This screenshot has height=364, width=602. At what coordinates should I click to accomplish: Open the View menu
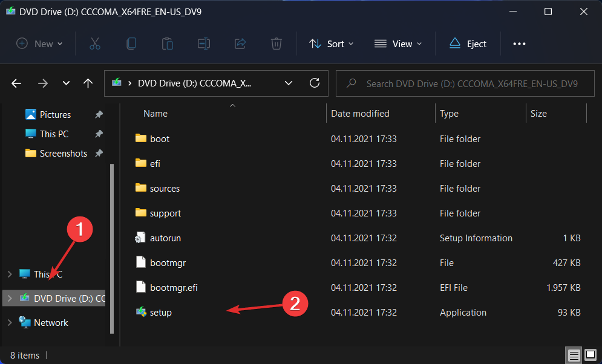pyautogui.click(x=398, y=43)
